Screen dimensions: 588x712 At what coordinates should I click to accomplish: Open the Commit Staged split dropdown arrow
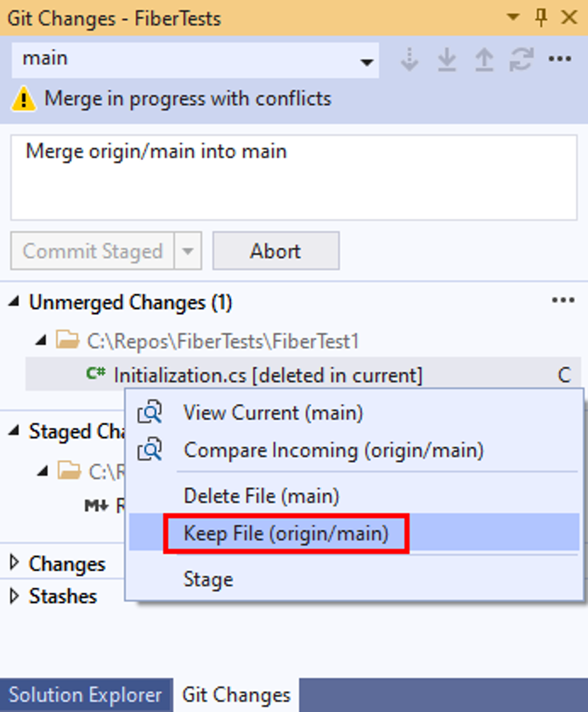(x=187, y=251)
